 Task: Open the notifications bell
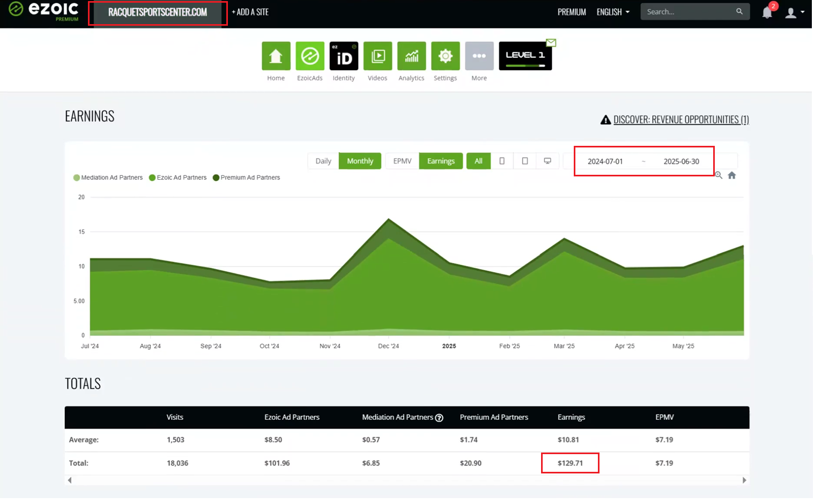tap(767, 12)
